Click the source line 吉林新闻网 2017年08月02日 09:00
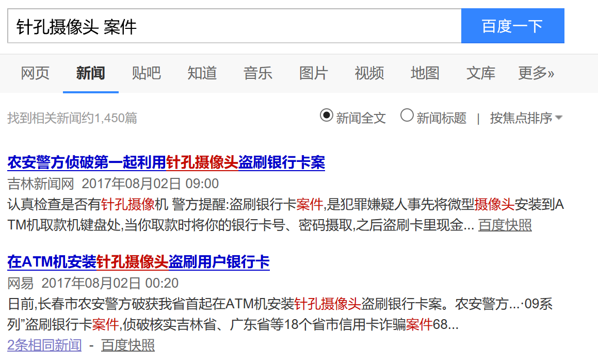The height and width of the screenshot is (364, 598). (x=113, y=184)
